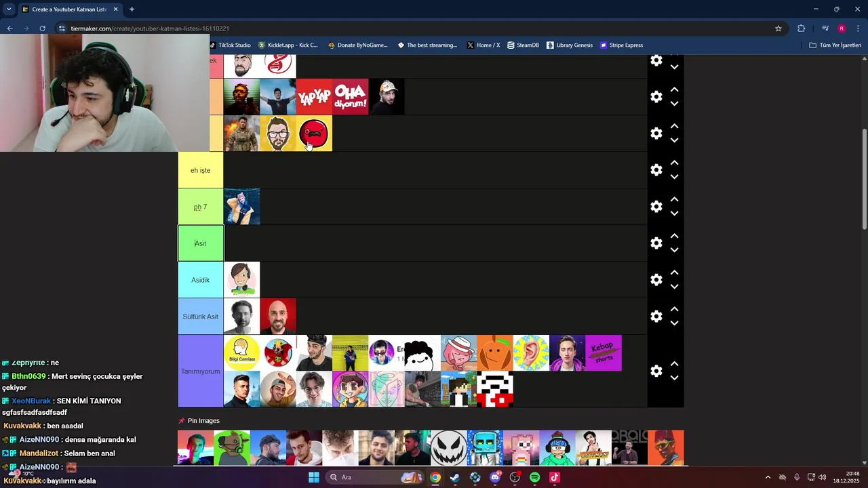Move the 'Asidik' tier down
Screen dimensions: 868x488
[674, 287]
